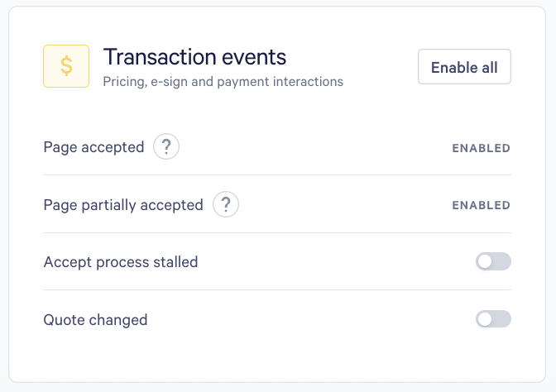Click the yellow dollar sign icon
The width and height of the screenshot is (556, 392).
tap(66, 66)
